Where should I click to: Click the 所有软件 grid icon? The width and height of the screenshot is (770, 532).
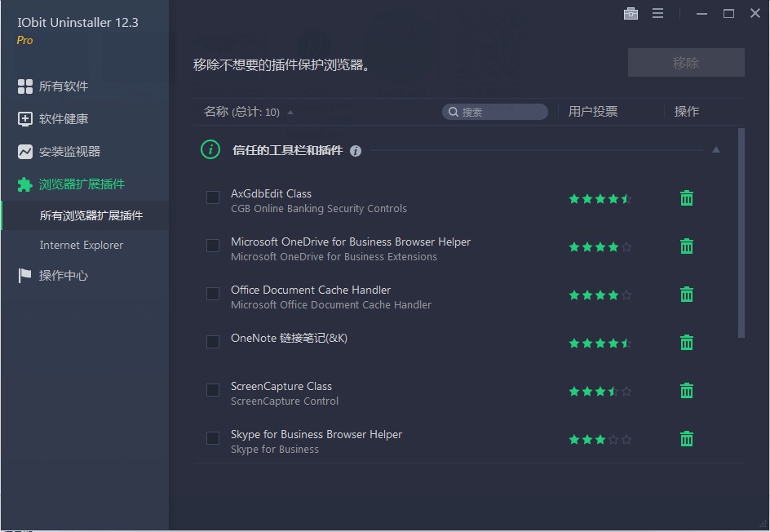click(x=25, y=86)
